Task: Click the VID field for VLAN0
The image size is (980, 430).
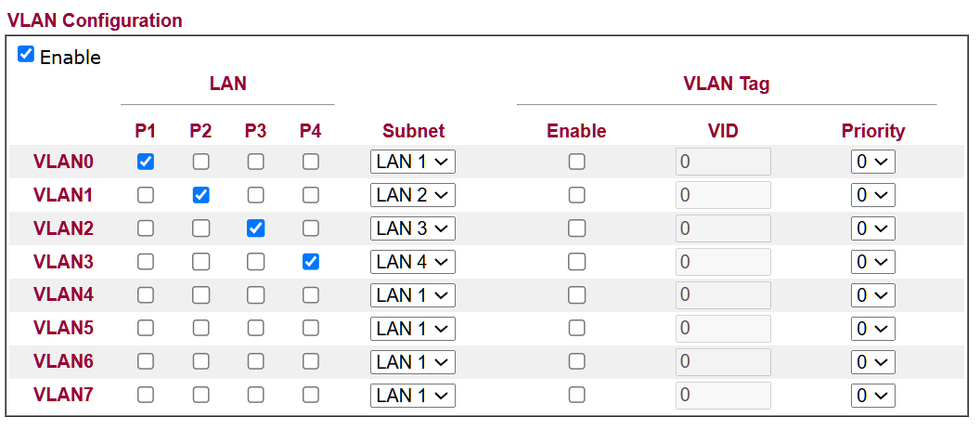Action: [x=723, y=162]
